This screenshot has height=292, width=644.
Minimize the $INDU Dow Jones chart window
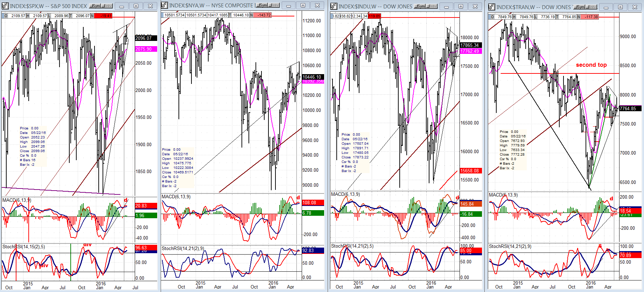click(446, 6)
